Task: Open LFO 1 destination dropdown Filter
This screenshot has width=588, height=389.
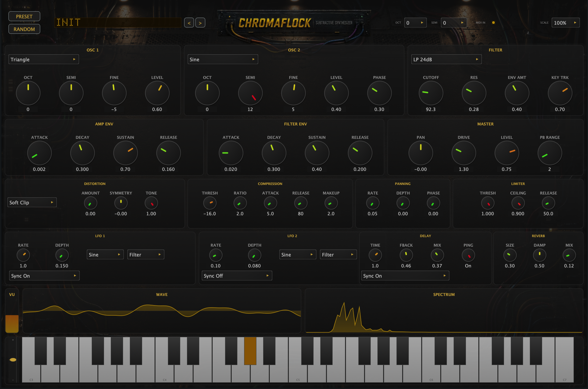Action: point(146,254)
